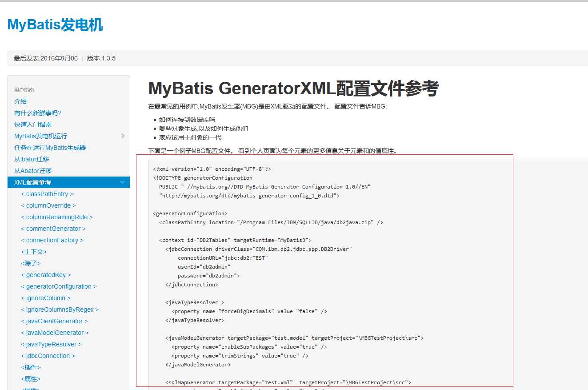Open the < connectionFactory > reference link
The image size is (588, 390).
[x=52, y=240]
